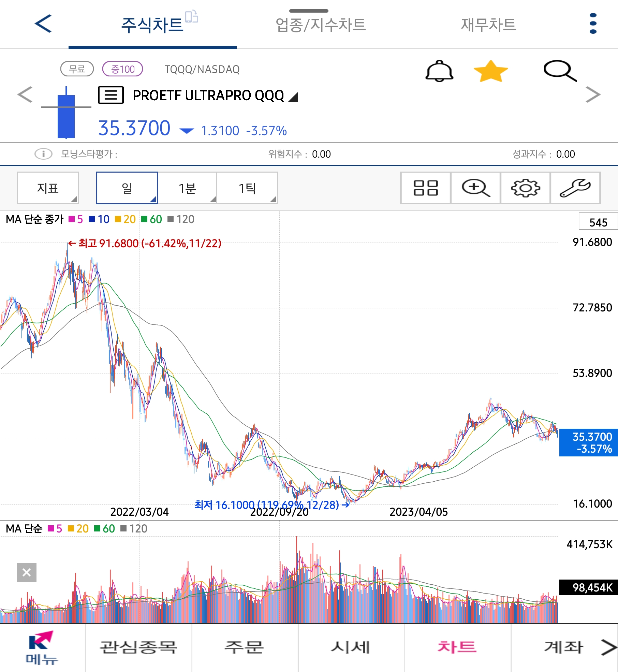Go to previous stock with left chevron
The height and width of the screenshot is (672, 618).
click(x=25, y=94)
